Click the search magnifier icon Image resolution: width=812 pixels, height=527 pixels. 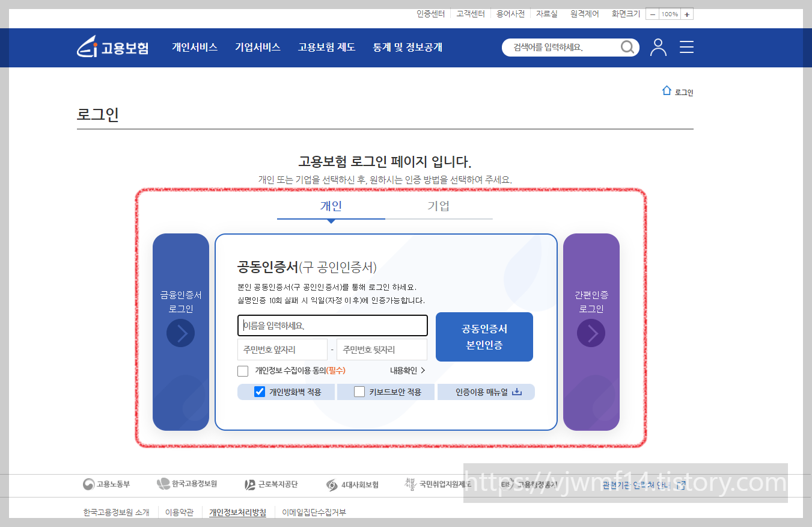[627, 48]
